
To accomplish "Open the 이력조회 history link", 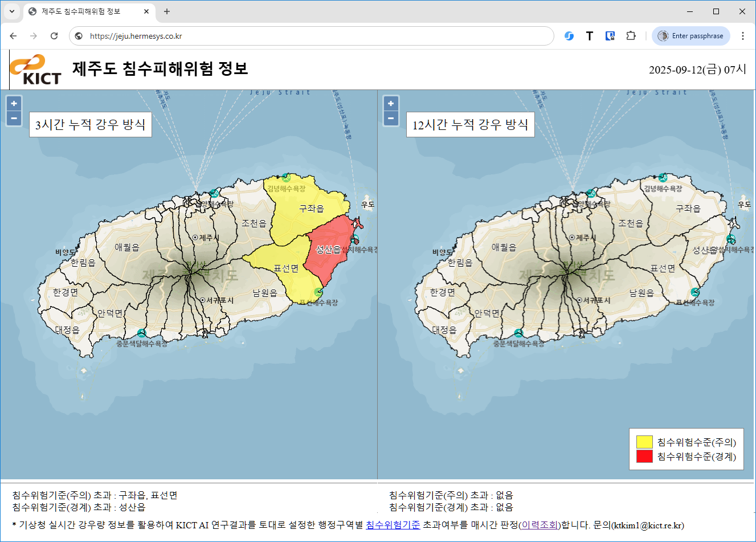I will tap(539, 525).
